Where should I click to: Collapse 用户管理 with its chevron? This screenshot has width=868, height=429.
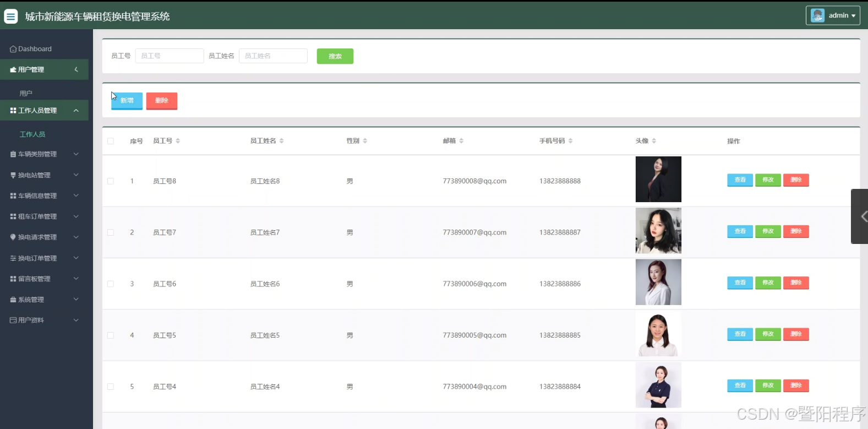click(x=76, y=69)
